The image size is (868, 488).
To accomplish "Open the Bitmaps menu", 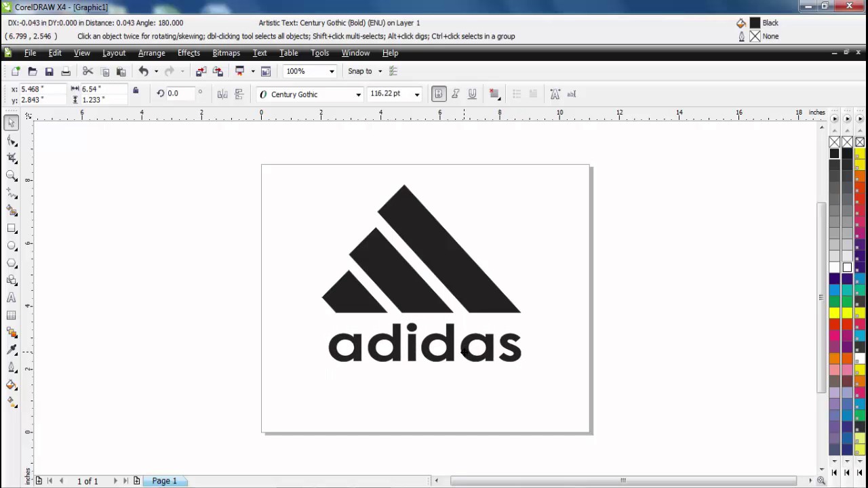I will [226, 53].
